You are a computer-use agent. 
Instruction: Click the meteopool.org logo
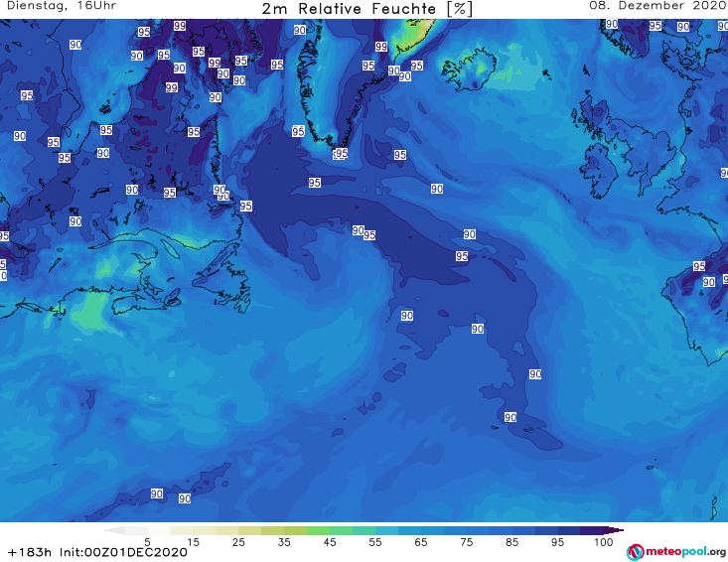click(x=676, y=552)
